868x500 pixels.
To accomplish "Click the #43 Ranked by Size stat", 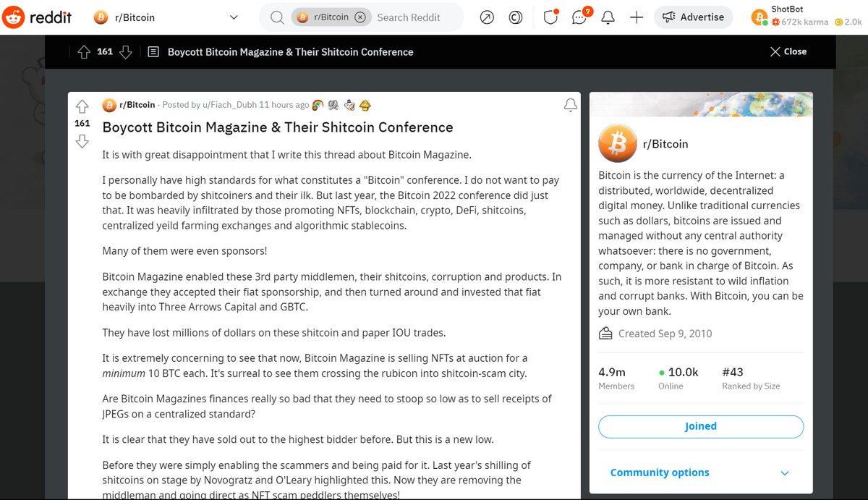I will click(751, 378).
